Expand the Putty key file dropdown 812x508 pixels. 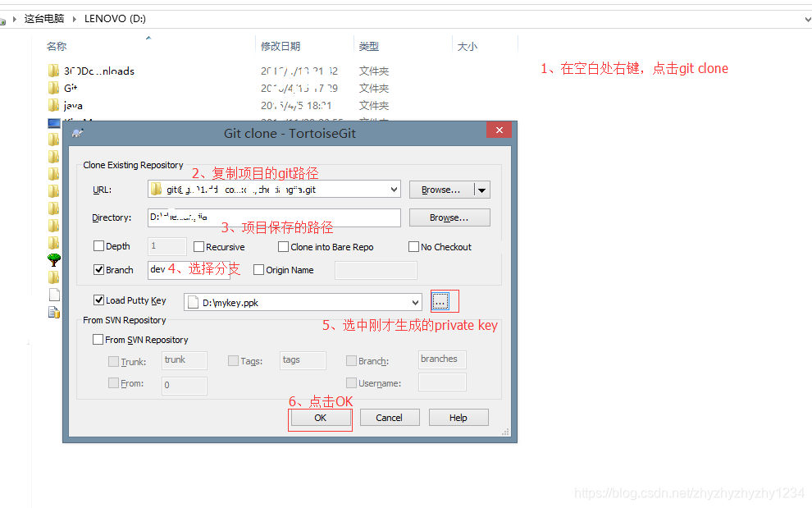coord(415,302)
